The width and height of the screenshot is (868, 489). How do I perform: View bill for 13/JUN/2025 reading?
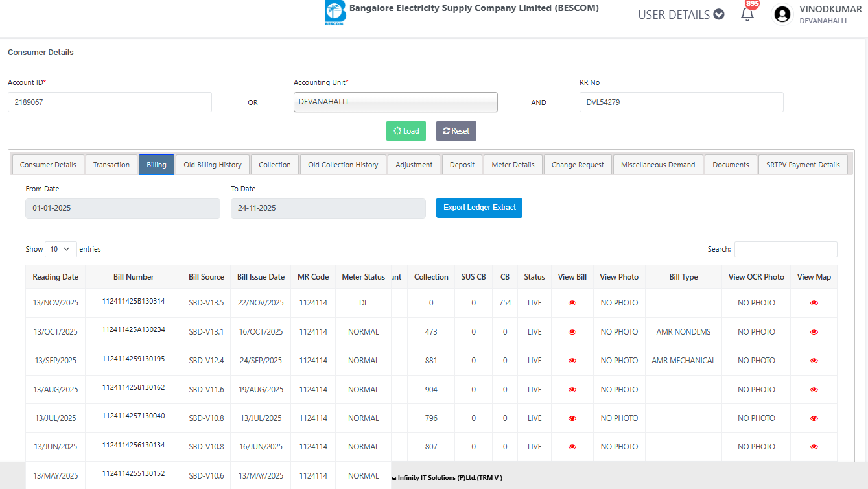click(572, 447)
